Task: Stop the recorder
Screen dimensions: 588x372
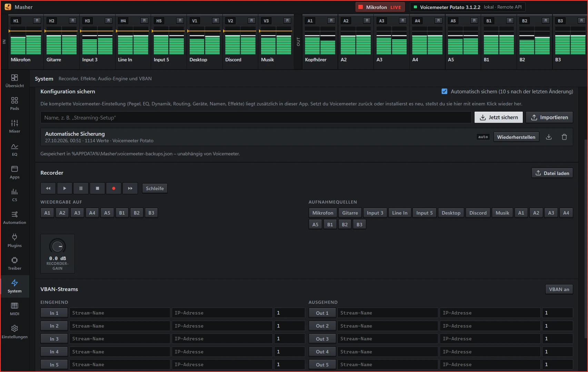Action: coord(97,188)
